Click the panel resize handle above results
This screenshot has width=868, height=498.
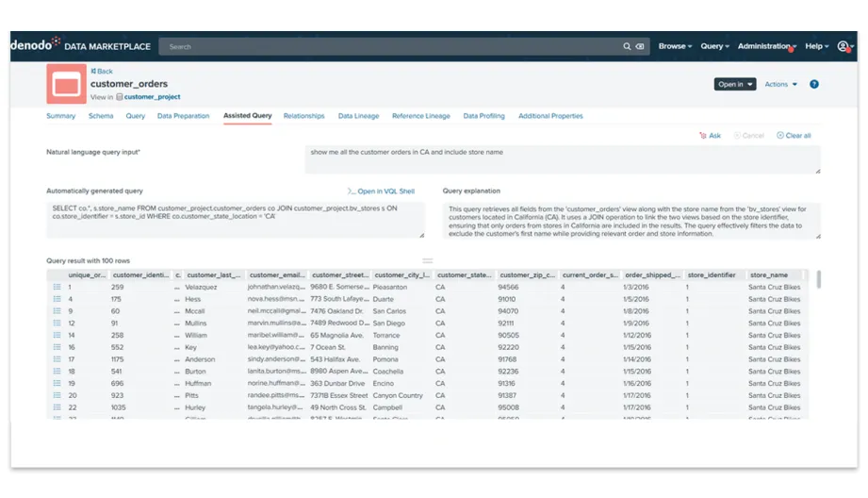pyautogui.click(x=427, y=261)
